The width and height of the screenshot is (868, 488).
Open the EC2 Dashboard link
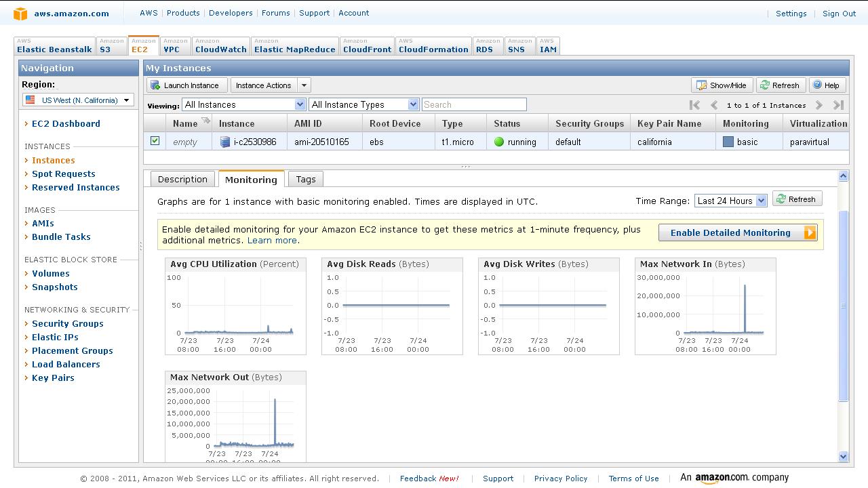[x=66, y=123]
